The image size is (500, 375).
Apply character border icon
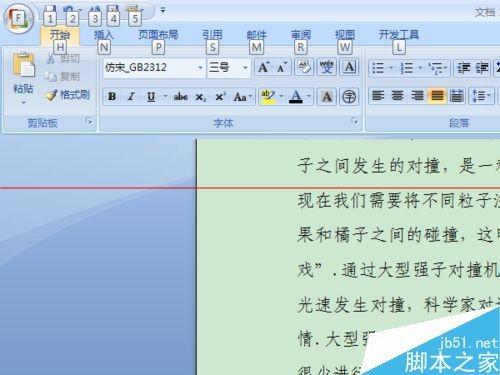pos(349,67)
